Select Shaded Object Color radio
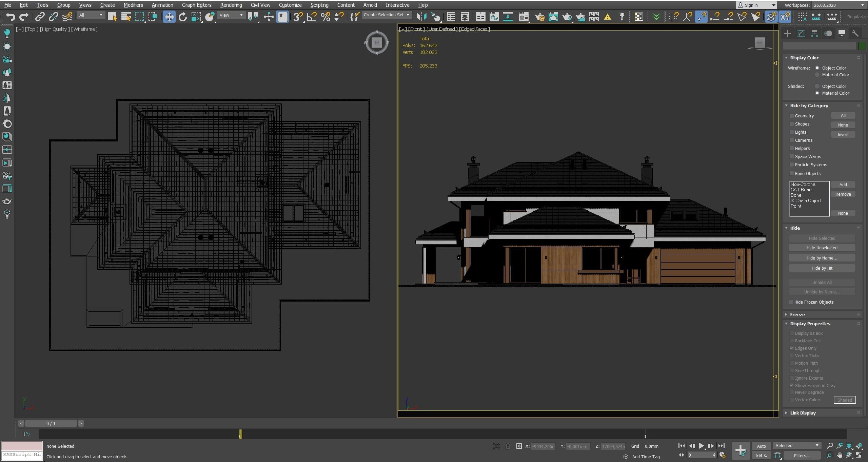Image resolution: width=868 pixels, height=462 pixels. 817,86
